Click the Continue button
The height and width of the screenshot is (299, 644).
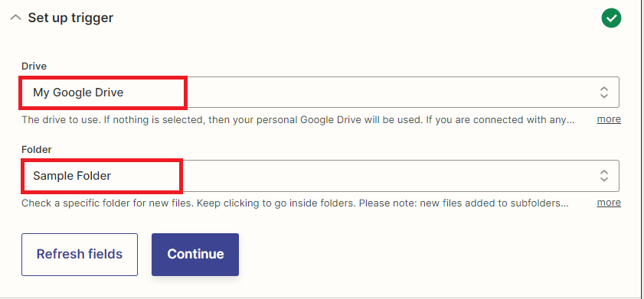click(195, 255)
